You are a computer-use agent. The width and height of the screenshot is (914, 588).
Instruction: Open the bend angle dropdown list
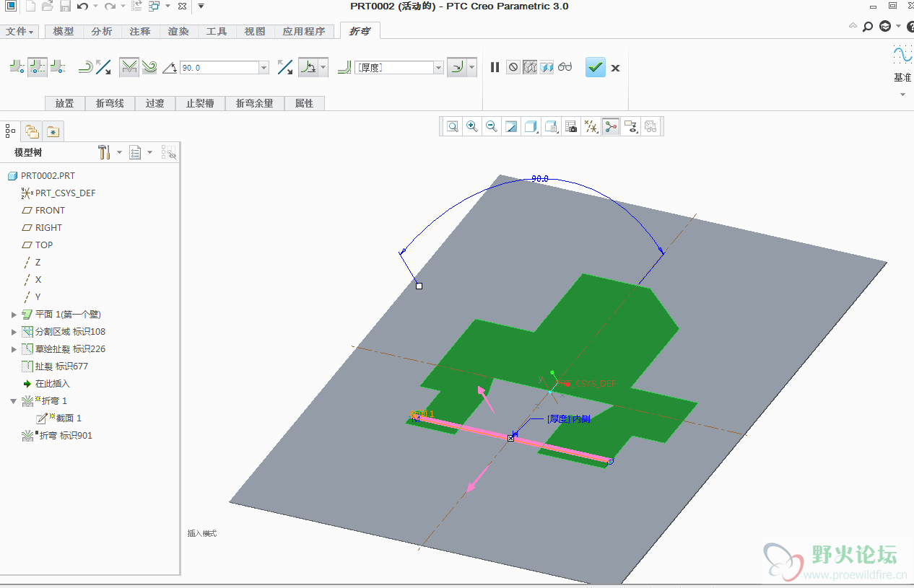[264, 67]
